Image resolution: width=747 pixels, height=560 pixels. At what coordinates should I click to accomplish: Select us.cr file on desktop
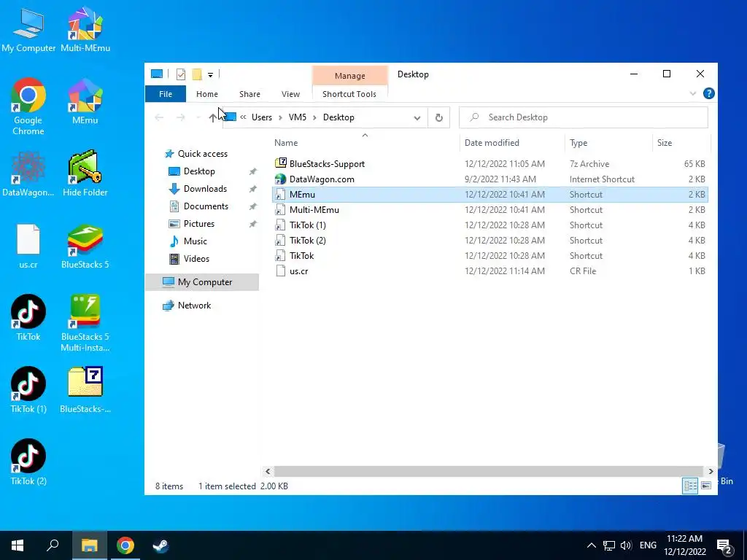coord(28,246)
